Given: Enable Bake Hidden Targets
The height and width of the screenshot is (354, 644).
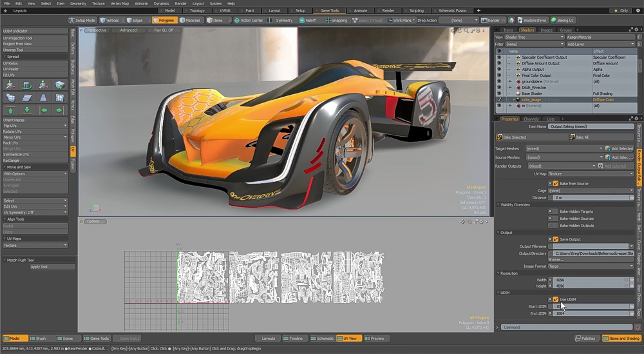Looking at the screenshot, I should pos(556,211).
